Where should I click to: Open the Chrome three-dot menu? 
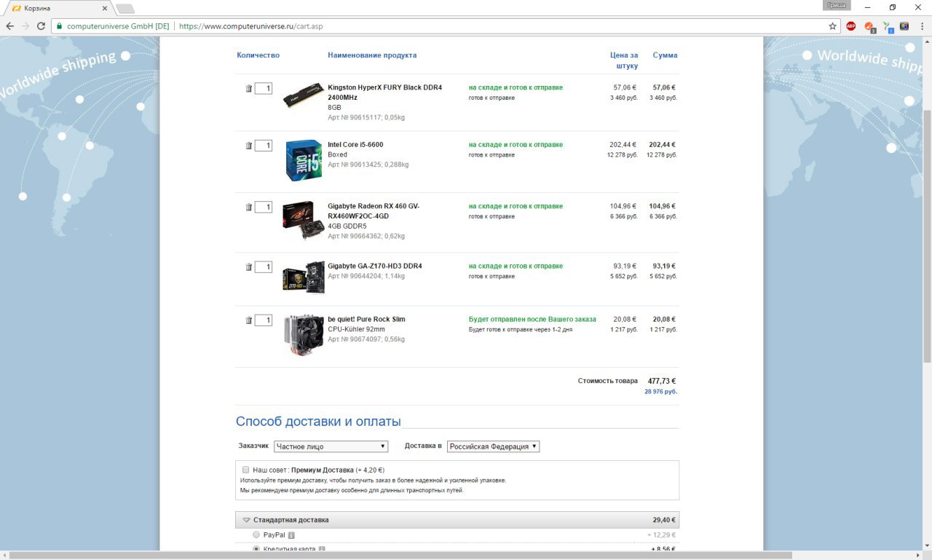pos(922,26)
